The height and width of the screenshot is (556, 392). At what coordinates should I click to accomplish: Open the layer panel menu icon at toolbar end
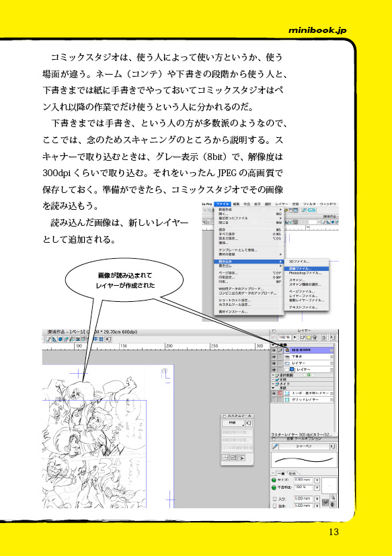click(333, 337)
